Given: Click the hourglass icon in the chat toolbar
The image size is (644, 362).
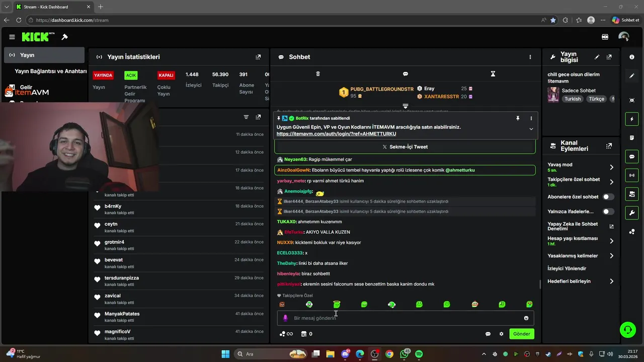Looking at the screenshot, I should pyautogui.click(x=493, y=74).
